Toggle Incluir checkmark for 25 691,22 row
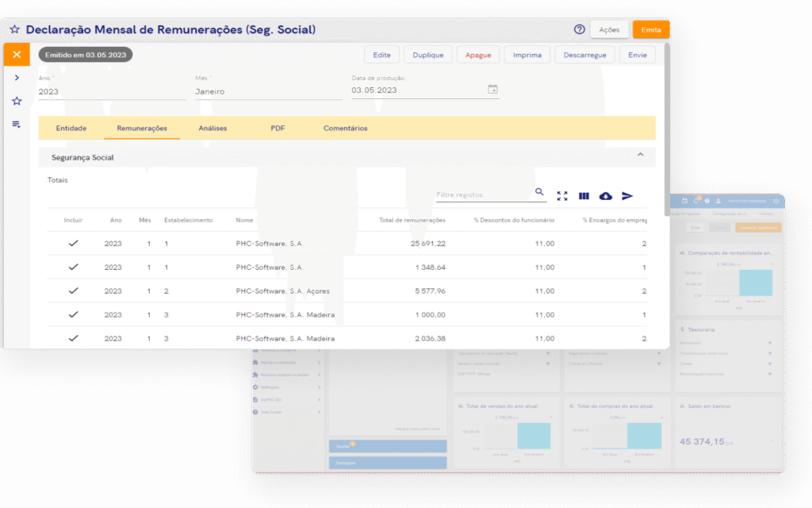Image resolution: width=812 pixels, height=508 pixels. (74, 244)
